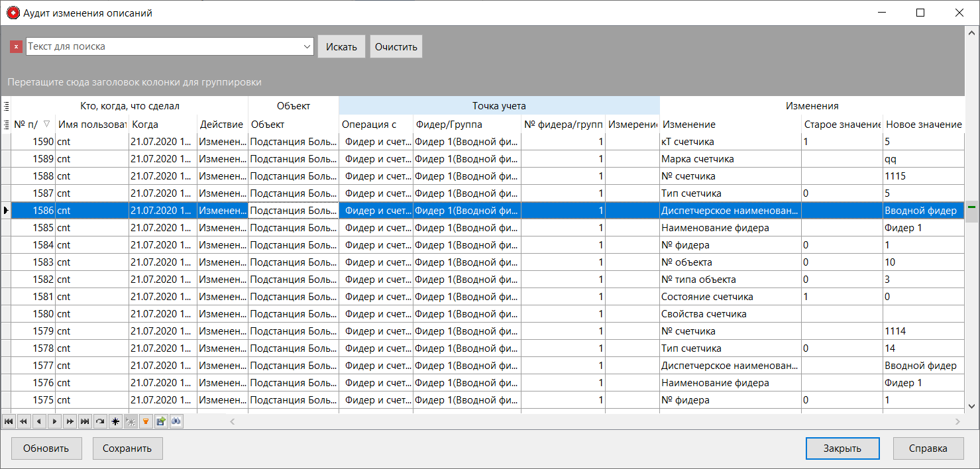Toggle the search bar via red X icon
Viewport: 980px width, 469px height.
(16, 46)
